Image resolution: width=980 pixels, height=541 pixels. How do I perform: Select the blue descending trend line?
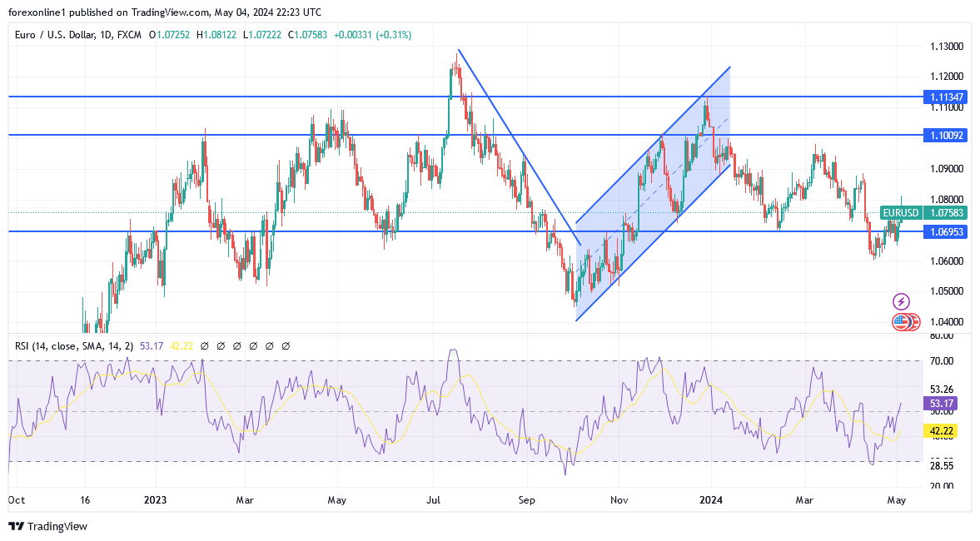(x=519, y=147)
